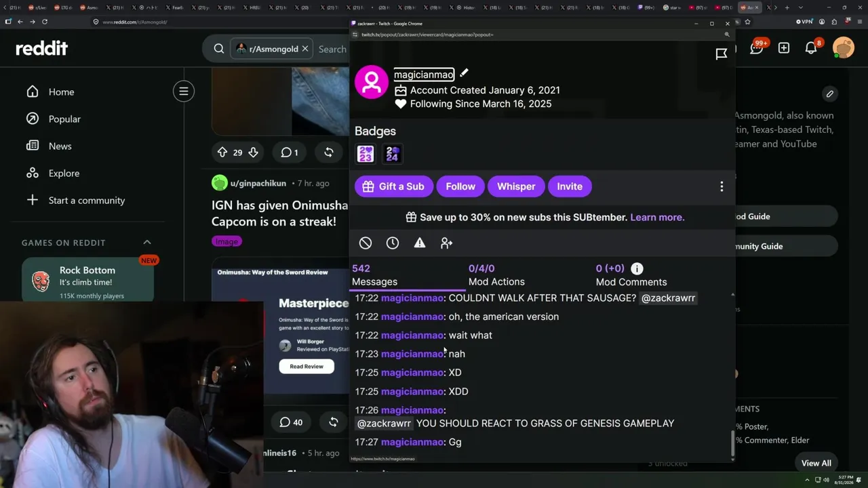Click the Invite button

pyautogui.click(x=570, y=186)
